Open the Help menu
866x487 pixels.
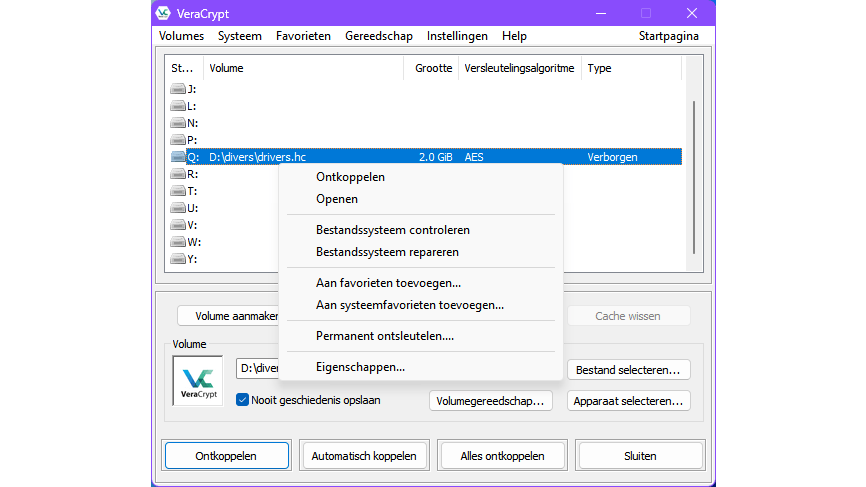tap(514, 36)
